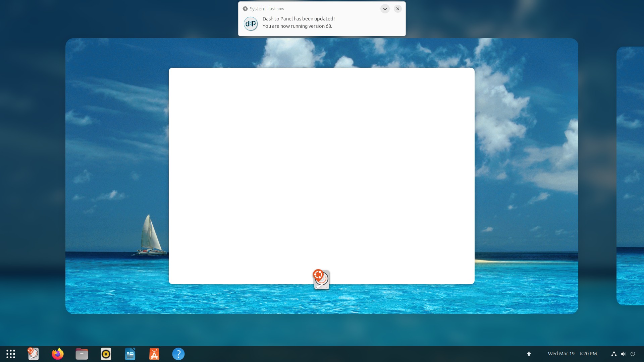Open the power menu icon
The width and height of the screenshot is (644, 362).
pyautogui.click(x=633, y=354)
